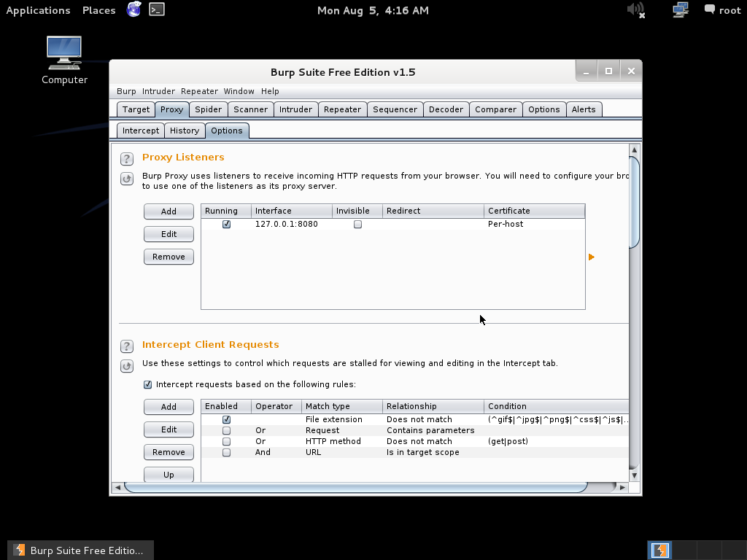Click Remove for Proxy Listeners
747x560 pixels.
pyautogui.click(x=169, y=257)
